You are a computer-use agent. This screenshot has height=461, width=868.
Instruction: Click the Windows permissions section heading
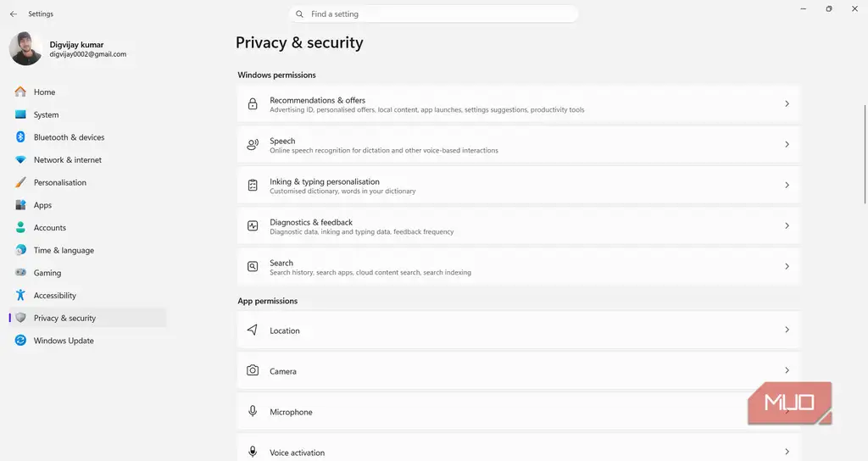(x=277, y=75)
